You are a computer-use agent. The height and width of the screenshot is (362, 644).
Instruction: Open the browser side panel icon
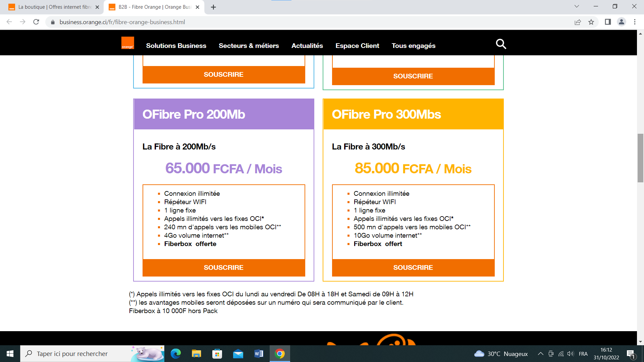(x=608, y=22)
